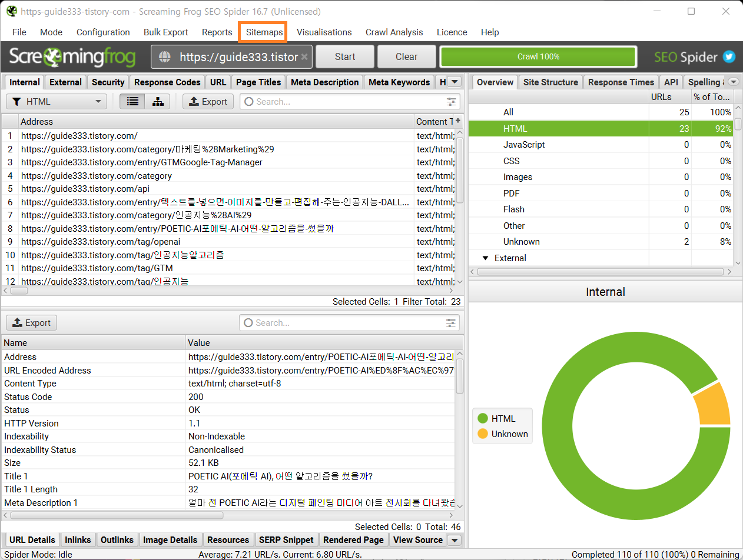Switch to the API tab

pos(670,82)
